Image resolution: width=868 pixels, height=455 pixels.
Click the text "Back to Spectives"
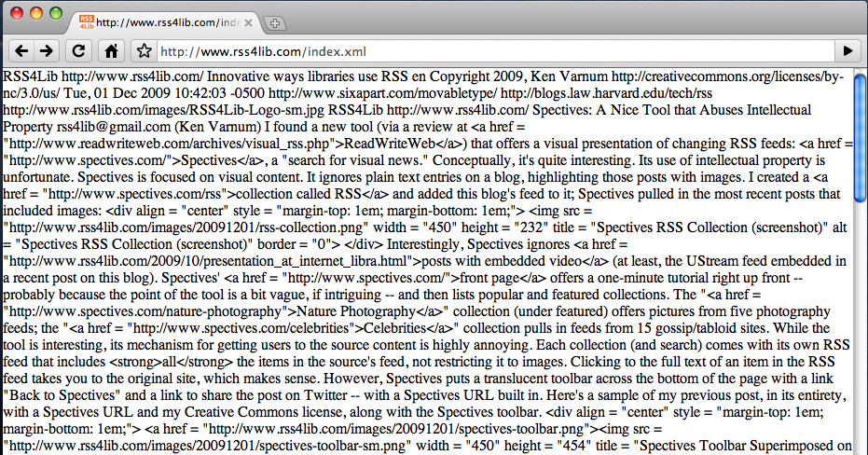(62, 395)
